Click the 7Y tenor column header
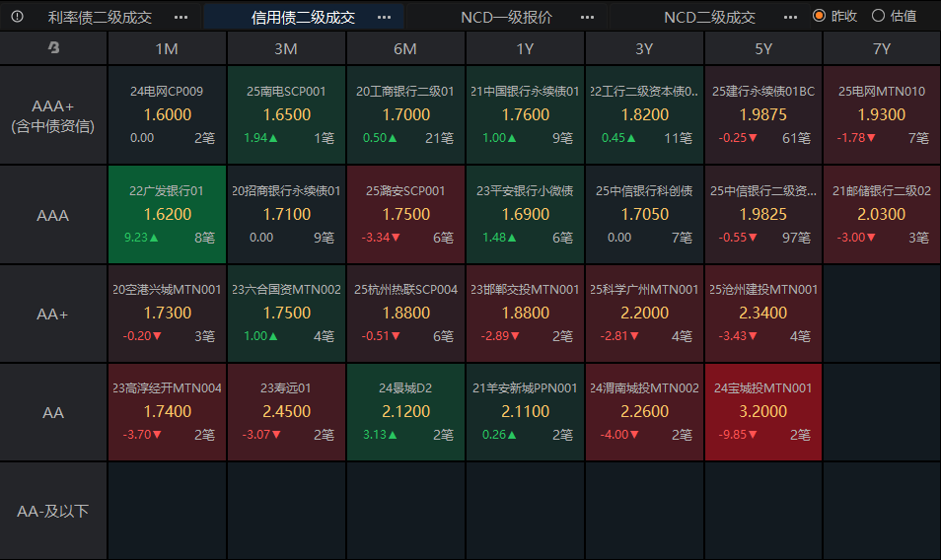 tap(882, 48)
